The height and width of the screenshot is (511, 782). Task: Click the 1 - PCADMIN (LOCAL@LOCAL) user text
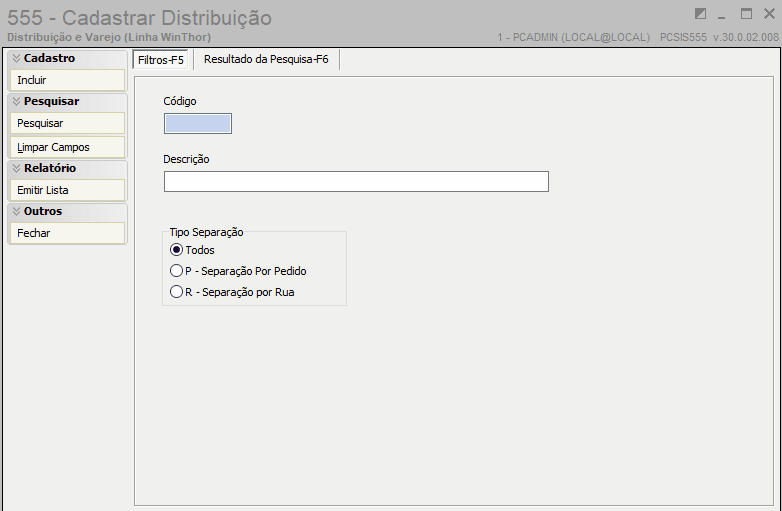pos(574,37)
